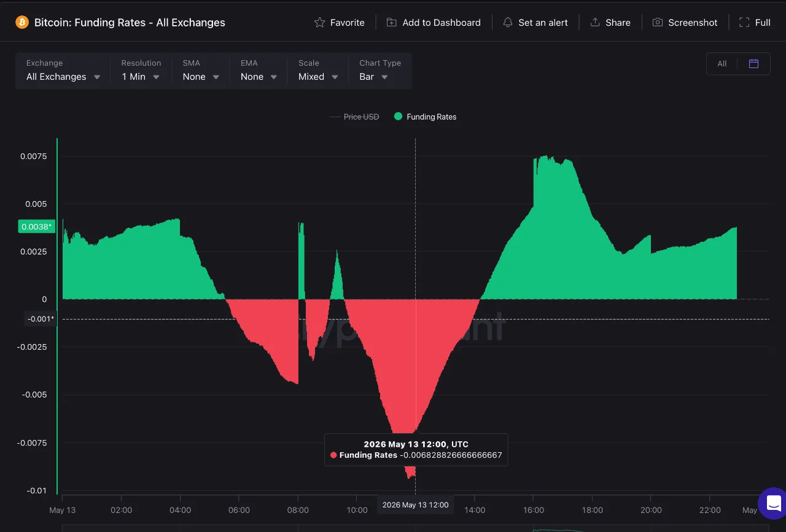Image resolution: width=786 pixels, height=532 pixels.
Task: Expand the Exchange dropdown showing All Exchanges
Action: click(63, 71)
